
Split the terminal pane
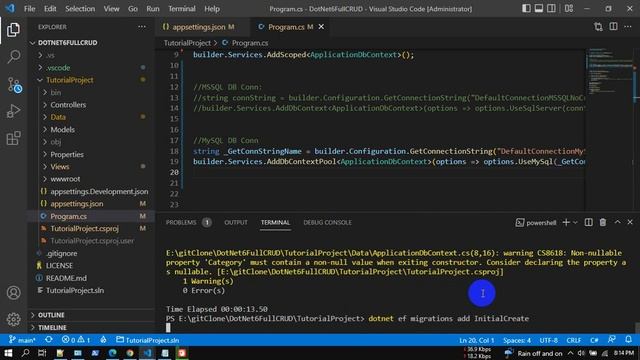pyautogui.click(x=589, y=222)
